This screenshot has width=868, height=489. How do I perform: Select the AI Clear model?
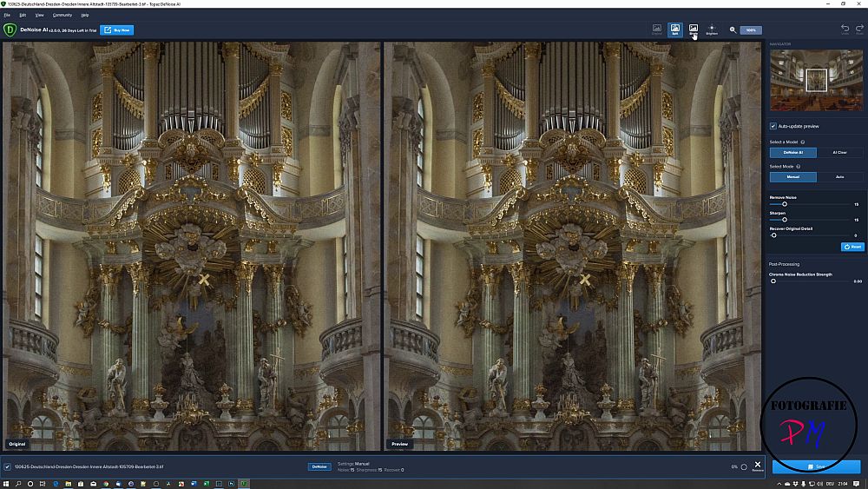(839, 152)
